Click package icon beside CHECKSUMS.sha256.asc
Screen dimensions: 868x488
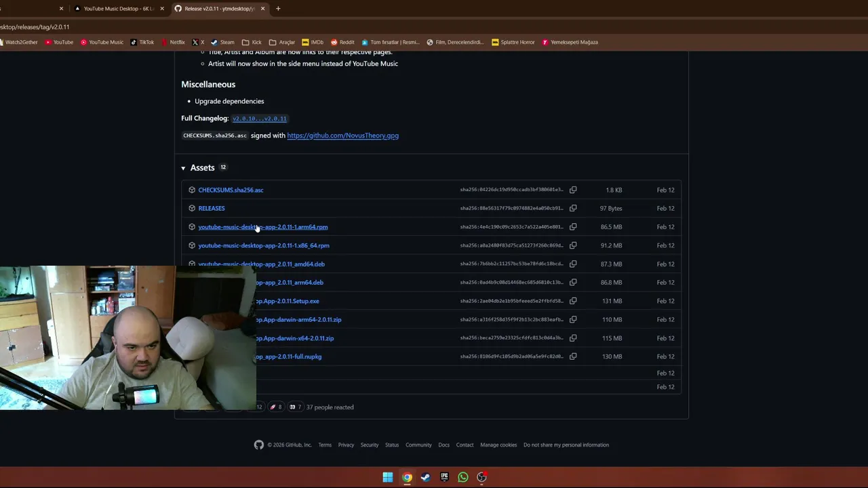click(x=192, y=190)
